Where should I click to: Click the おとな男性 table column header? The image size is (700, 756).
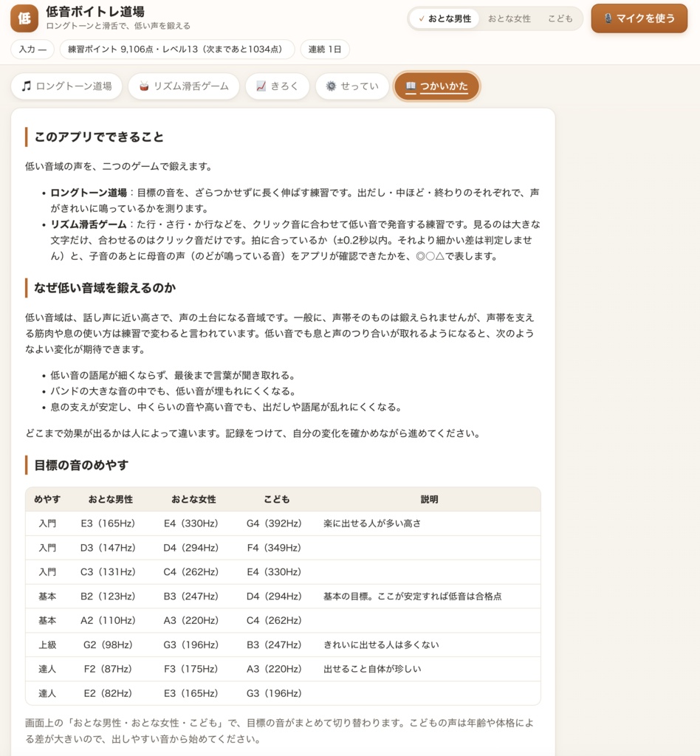pyautogui.click(x=111, y=499)
